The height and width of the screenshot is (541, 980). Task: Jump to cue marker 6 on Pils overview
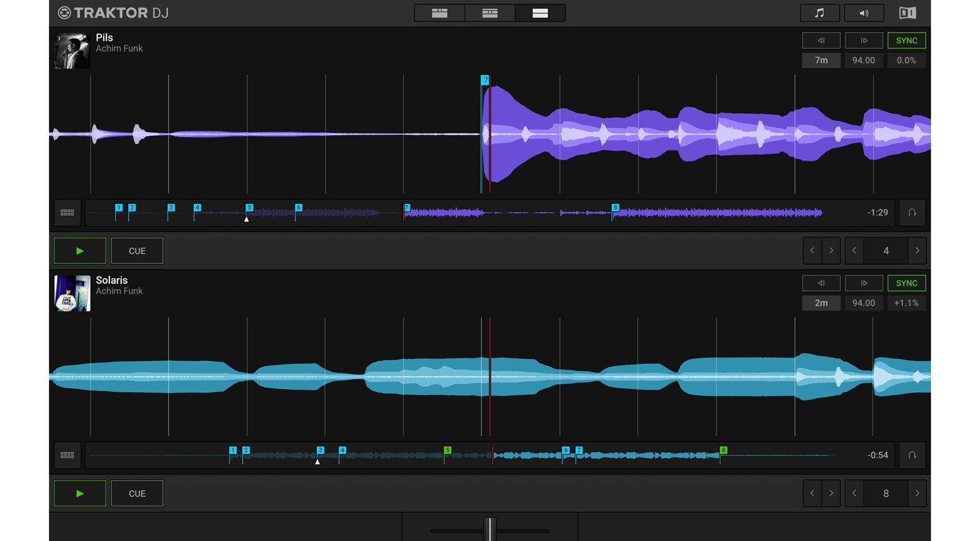tap(298, 207)
